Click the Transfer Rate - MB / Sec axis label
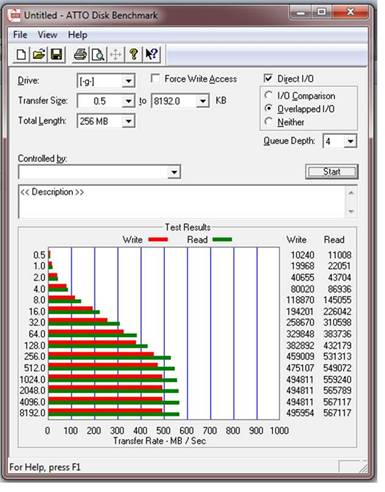The height and width of the screenshot is (492, 385). [x=159, y=441]
